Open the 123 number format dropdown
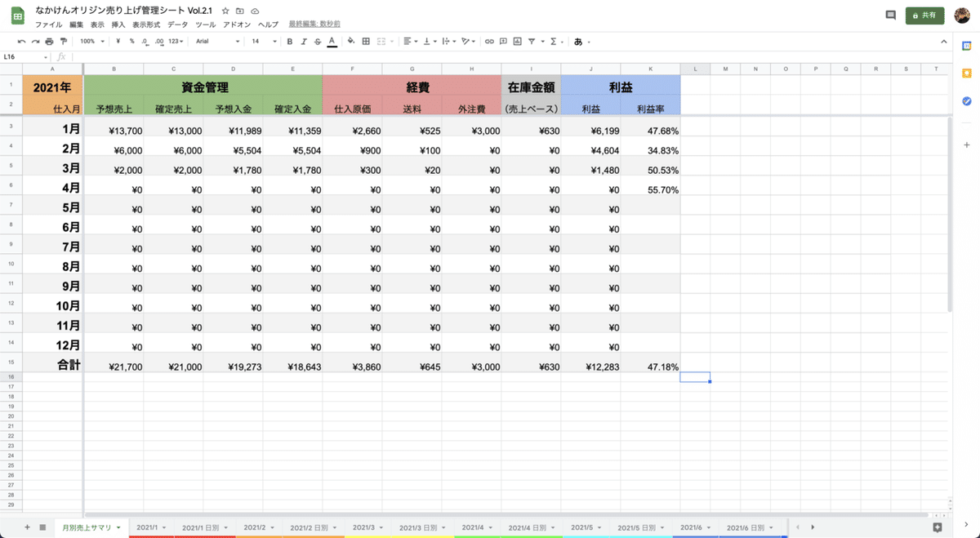 pyautogui.click(x=175, y=41)
